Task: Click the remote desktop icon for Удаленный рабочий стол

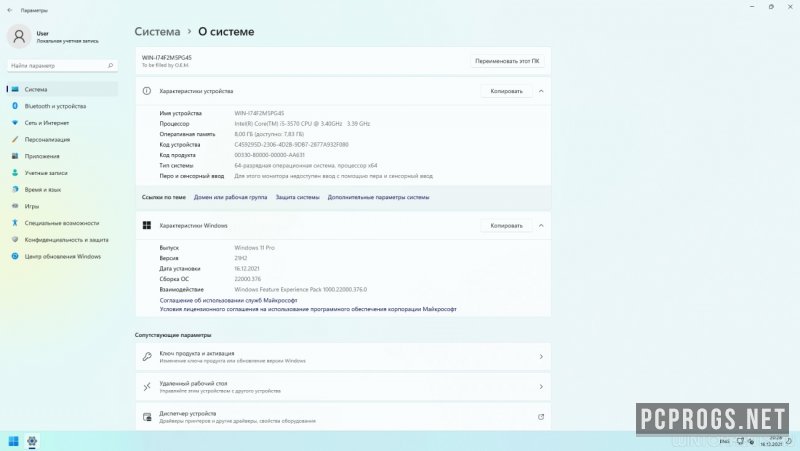Action: pos(147,387)
